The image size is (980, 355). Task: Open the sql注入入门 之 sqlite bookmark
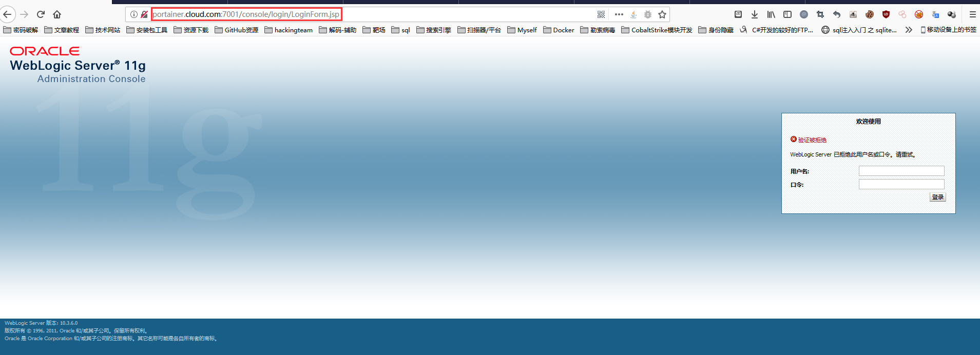click(x=859, y=30)
